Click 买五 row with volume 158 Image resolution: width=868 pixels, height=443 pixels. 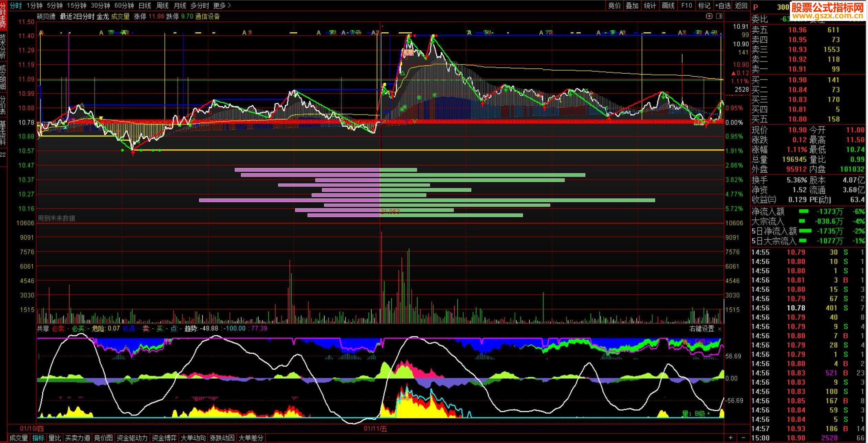808,119
